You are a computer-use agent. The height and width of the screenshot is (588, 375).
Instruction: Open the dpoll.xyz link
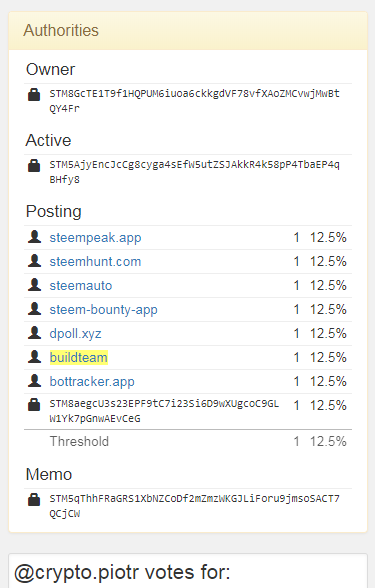75,334
